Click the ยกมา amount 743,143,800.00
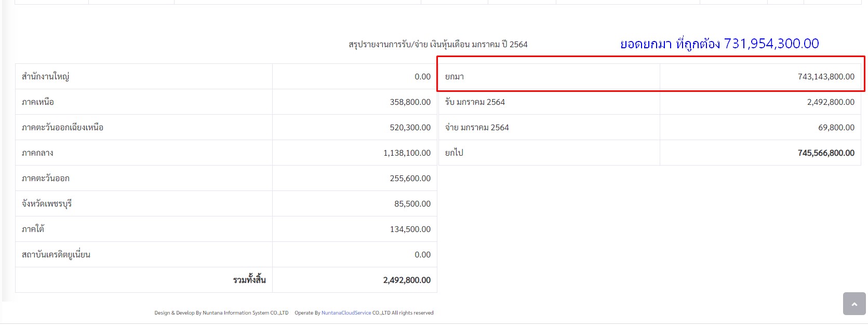Screen dimensions: 868x327 pyautogui.click(x=826, y=77)
